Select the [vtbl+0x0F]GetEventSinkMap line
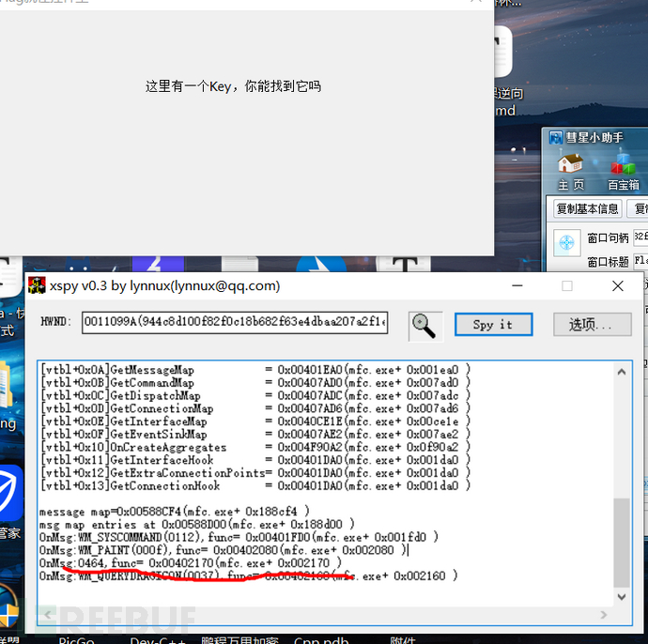The width and height of the screenshot is (648, 644). [x=255, y=434]
